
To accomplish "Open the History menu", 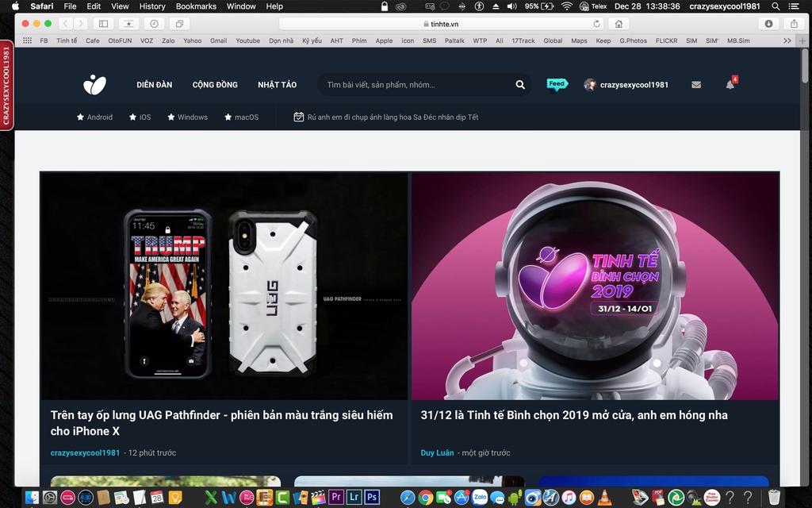I will [152, 6].
